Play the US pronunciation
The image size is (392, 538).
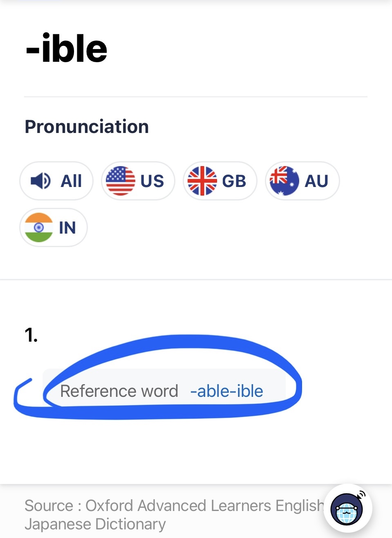[x=138, y=181]
